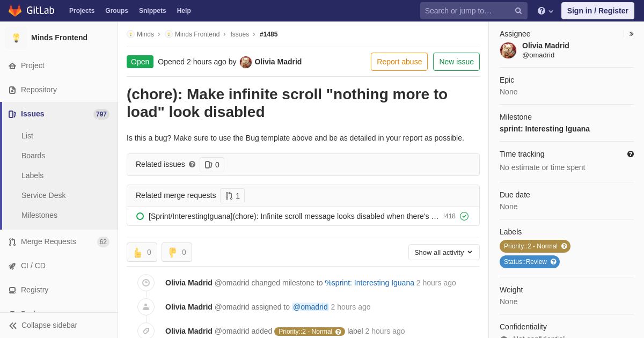Open the Help menu item in navbar
The image size is (644, 338).
click(x=184, y=11)
